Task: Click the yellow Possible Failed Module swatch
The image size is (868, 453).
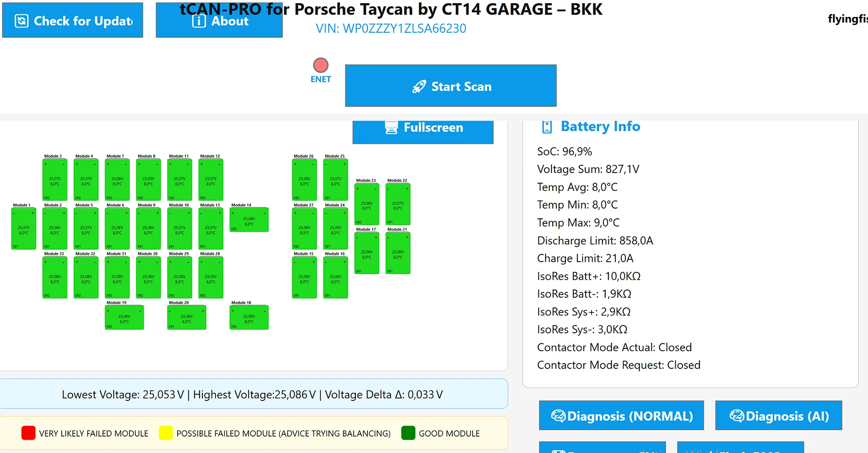Action: click(166, 433)
